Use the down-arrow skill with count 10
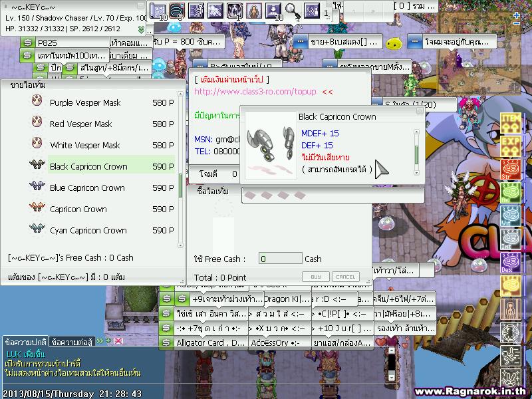 tap(273, 11)
